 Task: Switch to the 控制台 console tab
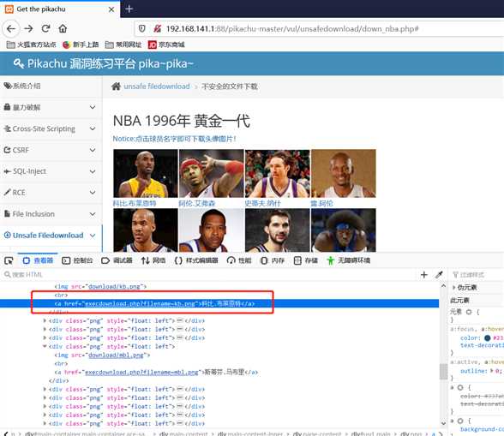click(x=77, y=260)
